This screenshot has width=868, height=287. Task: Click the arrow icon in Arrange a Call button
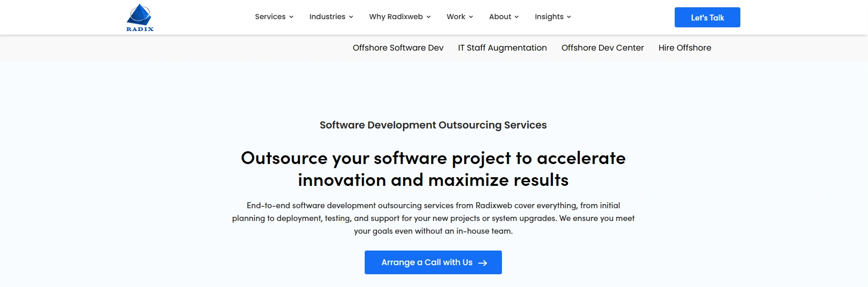[x=483, y=263]
